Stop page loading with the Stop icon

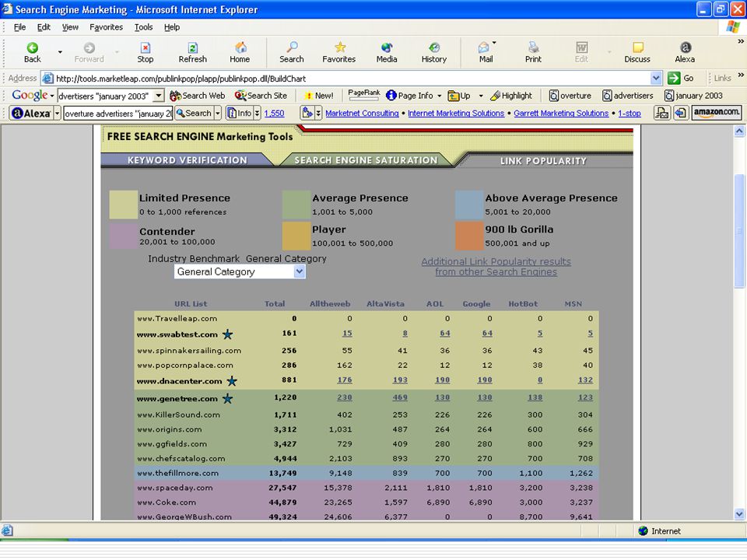(x=146, y=47)
